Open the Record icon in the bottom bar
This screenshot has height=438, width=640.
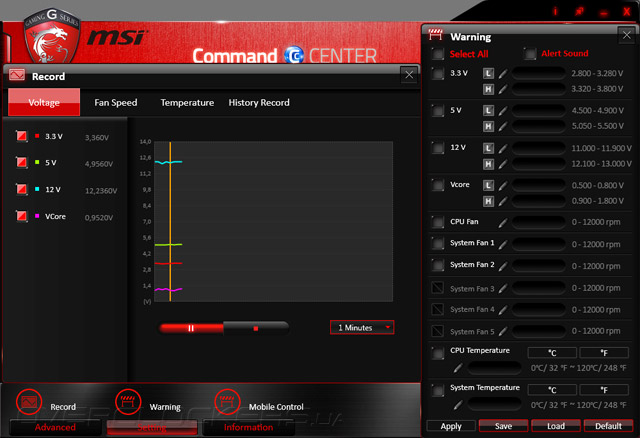tap(29, 402)
